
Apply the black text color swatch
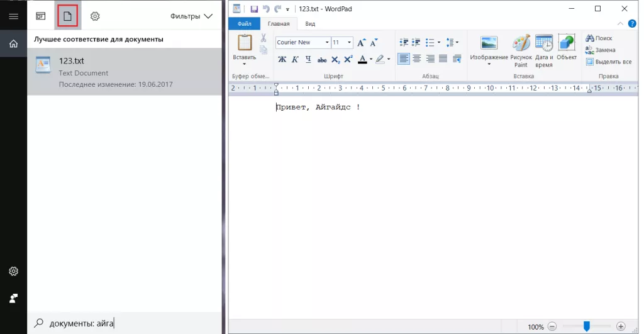click(362, 60)
